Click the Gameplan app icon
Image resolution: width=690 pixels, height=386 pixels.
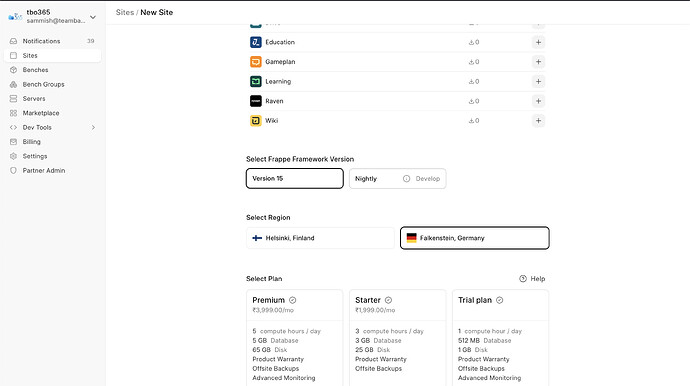click(256, 62)
